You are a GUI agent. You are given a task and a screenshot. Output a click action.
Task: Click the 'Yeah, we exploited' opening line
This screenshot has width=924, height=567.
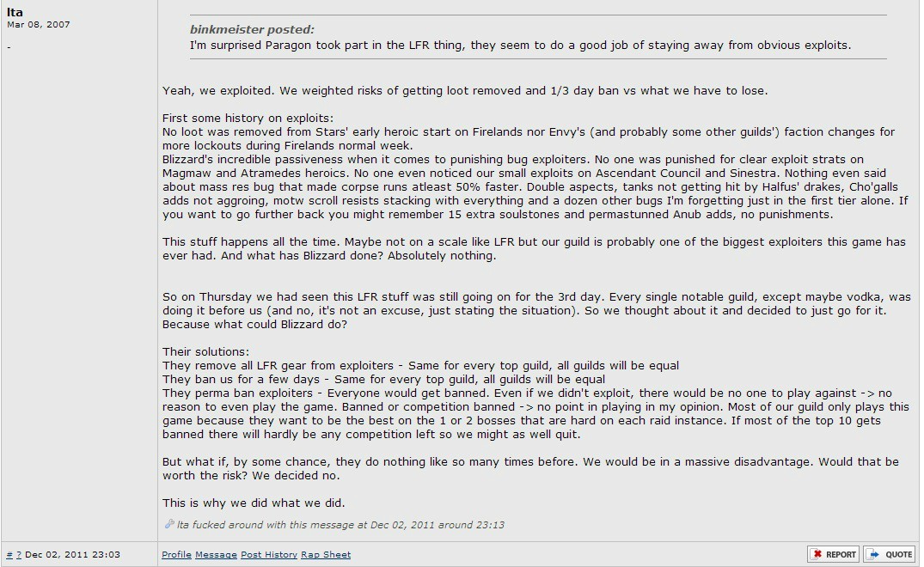[x=465, y=91]
